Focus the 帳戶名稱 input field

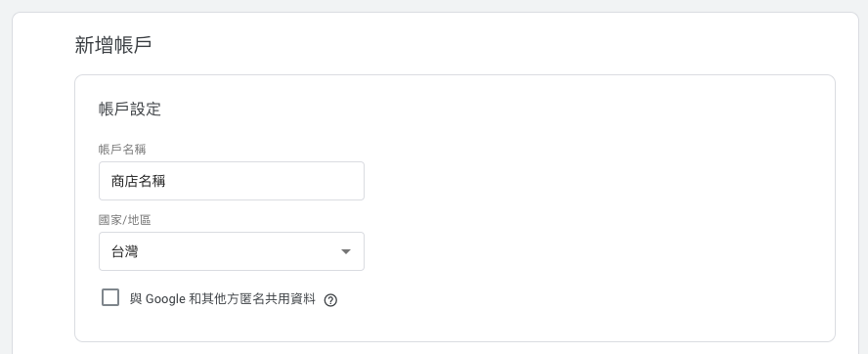coord(232,181)
